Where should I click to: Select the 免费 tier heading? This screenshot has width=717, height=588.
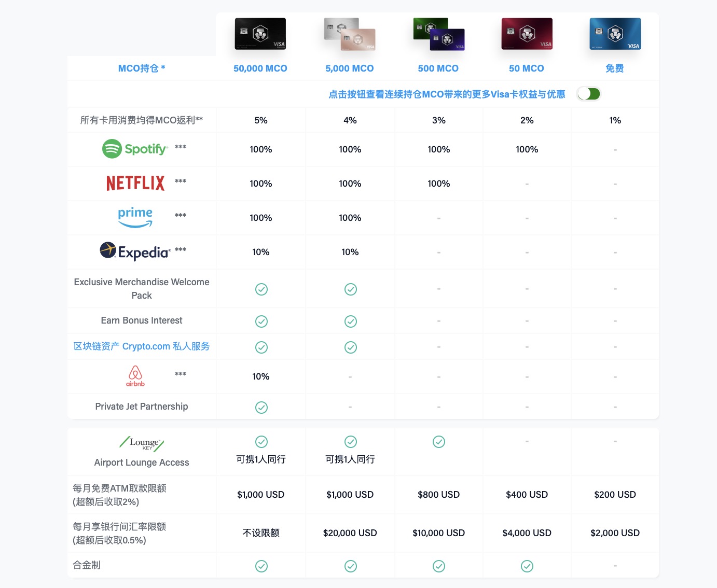[x=615, y=68]
